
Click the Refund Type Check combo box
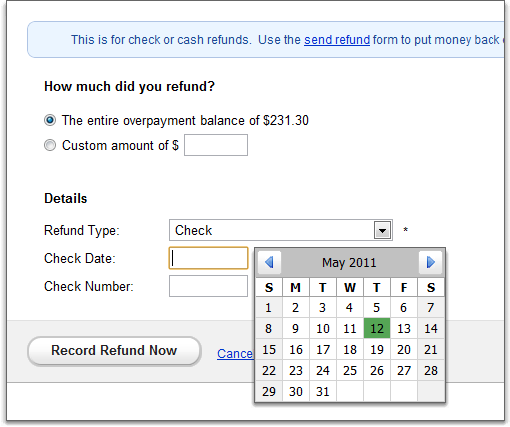point(281,230)
